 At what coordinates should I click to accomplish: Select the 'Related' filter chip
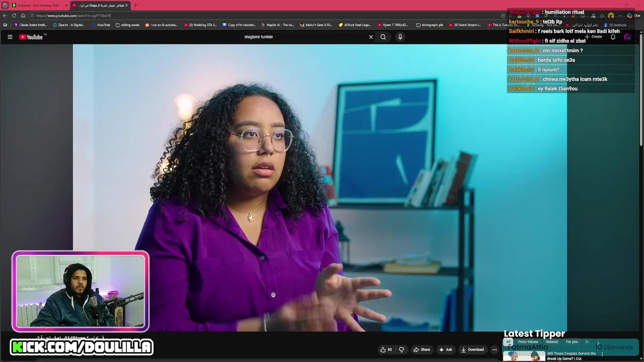coord(552,342)
